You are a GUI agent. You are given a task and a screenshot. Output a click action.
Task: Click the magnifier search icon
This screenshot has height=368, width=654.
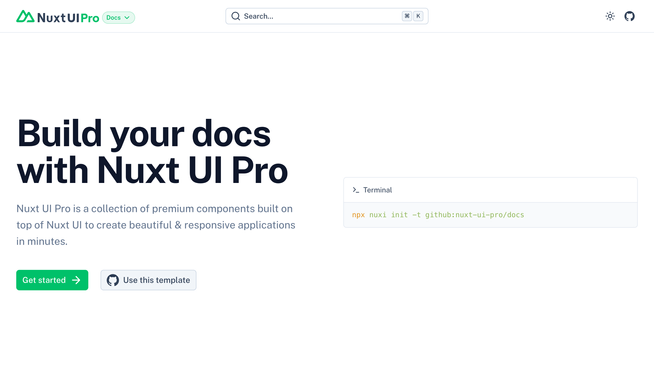tap(236, 16)
